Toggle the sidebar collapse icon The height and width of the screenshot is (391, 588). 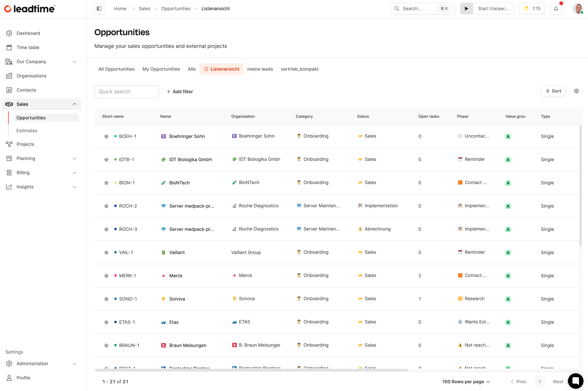(x=99, y=9)
